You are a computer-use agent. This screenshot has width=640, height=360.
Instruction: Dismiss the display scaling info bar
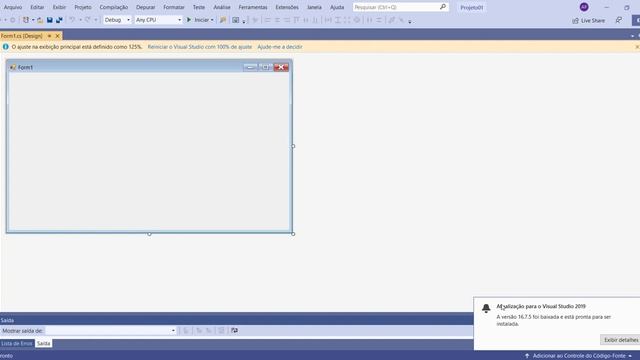637,47
